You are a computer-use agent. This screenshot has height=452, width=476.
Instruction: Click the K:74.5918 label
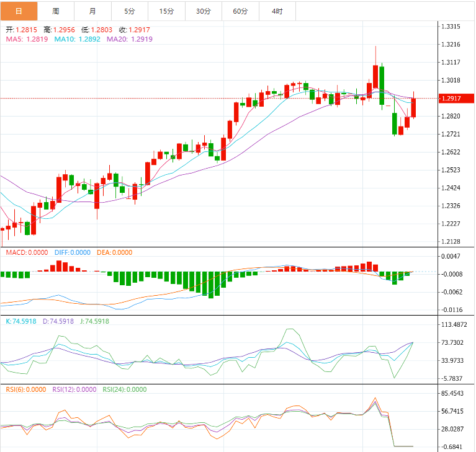tap(21, 321)
